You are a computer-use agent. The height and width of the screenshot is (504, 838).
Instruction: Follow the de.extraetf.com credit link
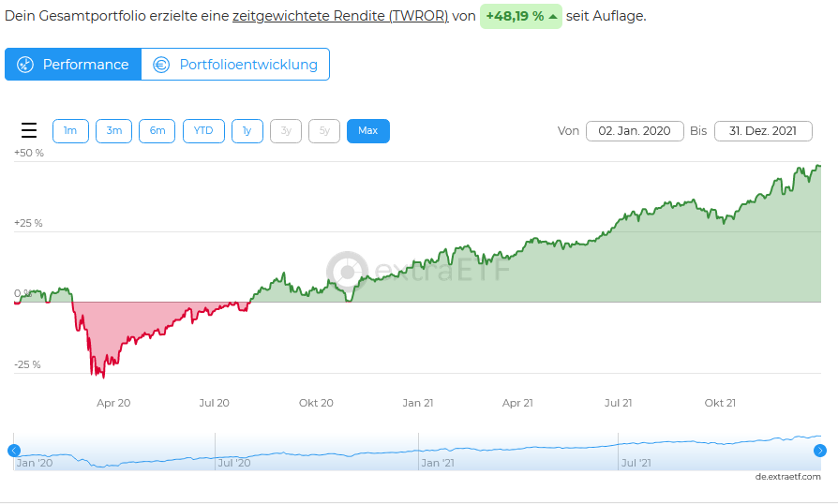tap(787, 477)
